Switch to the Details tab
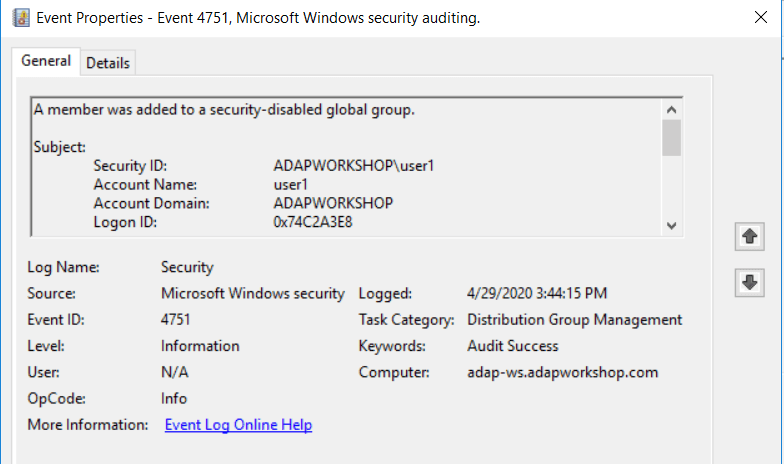 108,62
